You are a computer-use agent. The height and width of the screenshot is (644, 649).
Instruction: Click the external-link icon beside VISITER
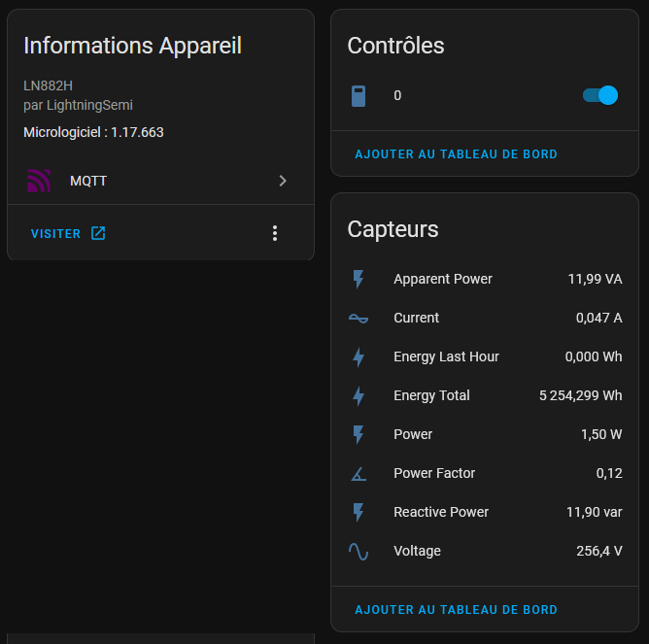click(98, 233)
